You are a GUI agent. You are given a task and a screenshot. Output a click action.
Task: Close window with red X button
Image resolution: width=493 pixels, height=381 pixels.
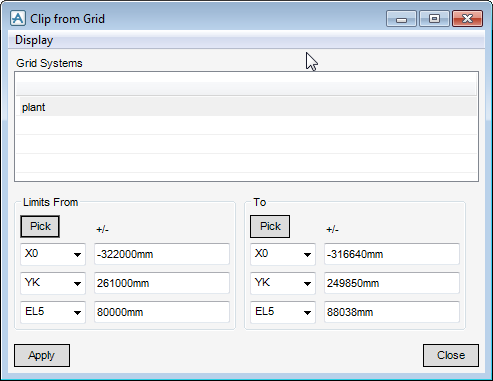[467, 19]
